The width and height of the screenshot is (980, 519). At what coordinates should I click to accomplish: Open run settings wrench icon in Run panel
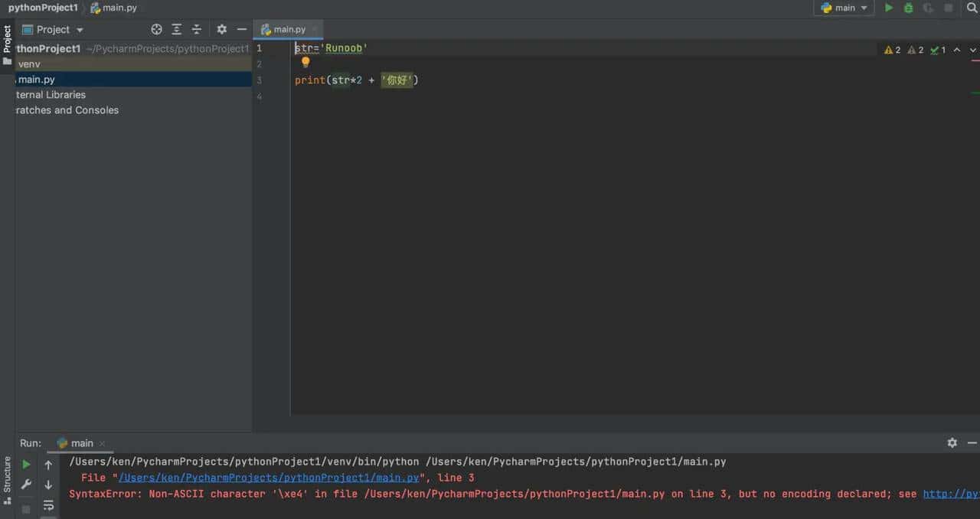[x=27, y=485]
